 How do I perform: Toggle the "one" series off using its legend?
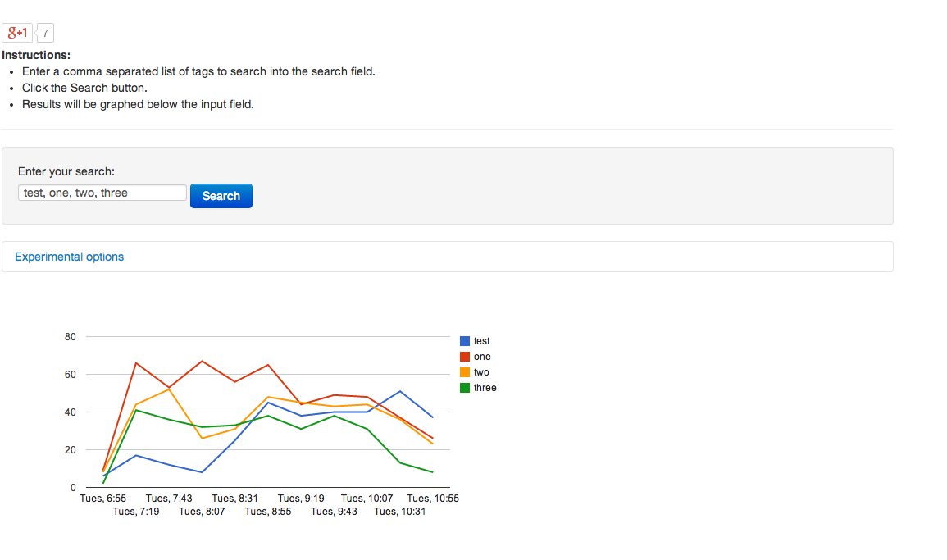[476, 356]
